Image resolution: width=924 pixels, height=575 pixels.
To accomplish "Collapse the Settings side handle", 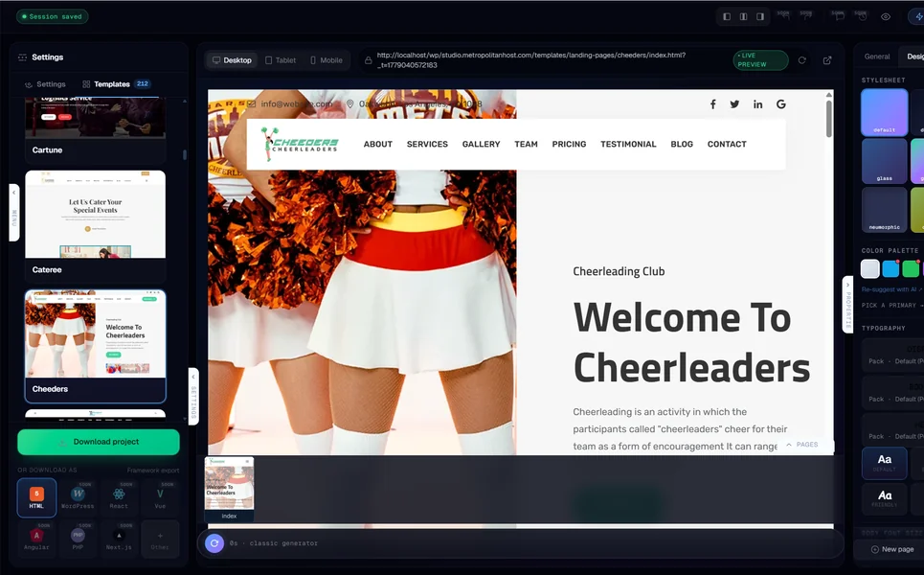I will click(x=193, y=396).
